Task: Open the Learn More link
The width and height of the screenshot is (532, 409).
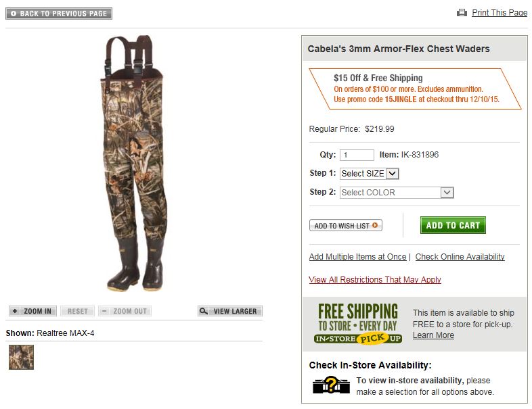Action: 433,335
